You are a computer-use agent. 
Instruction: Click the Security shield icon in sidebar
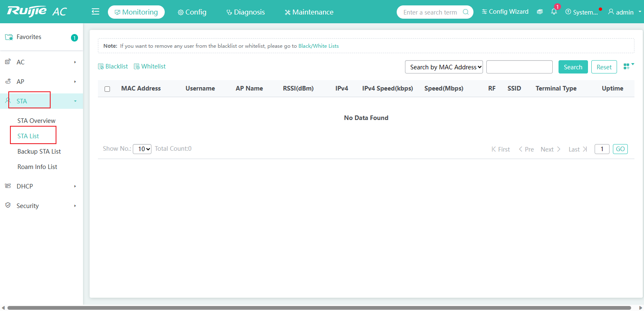(7, 206)
